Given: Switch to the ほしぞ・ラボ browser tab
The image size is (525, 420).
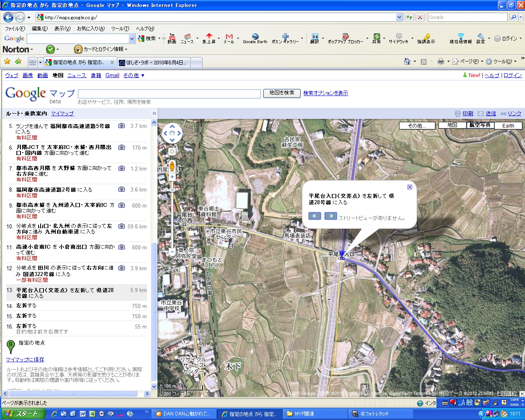Looking at the screenshot, I should (154, 62).
